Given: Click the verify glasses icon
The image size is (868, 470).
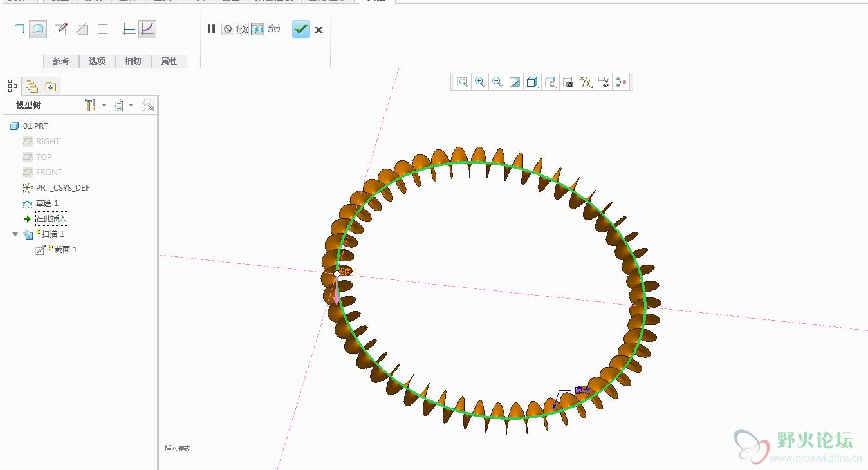Looking at the screenshot, I should click(274, 29).
